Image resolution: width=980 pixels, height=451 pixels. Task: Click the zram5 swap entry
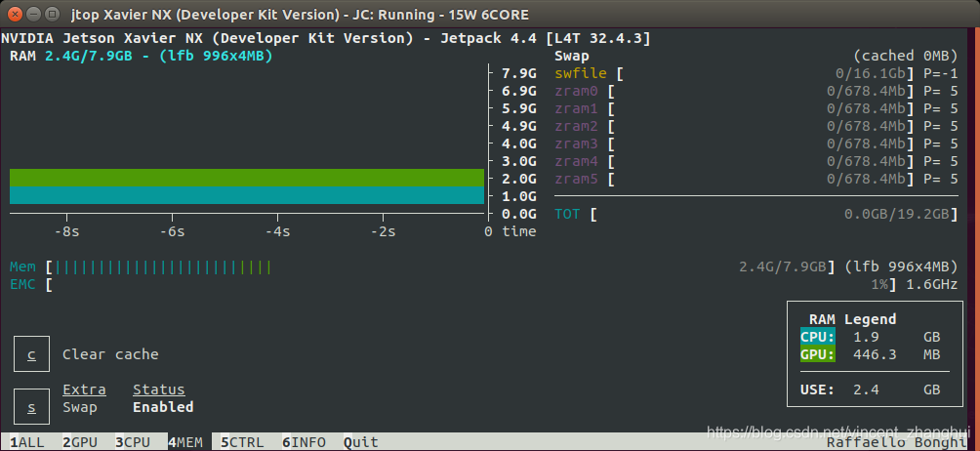click(576, 180)
